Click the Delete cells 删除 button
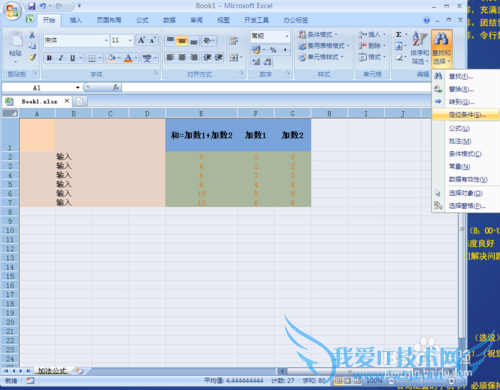 [372, 46]
